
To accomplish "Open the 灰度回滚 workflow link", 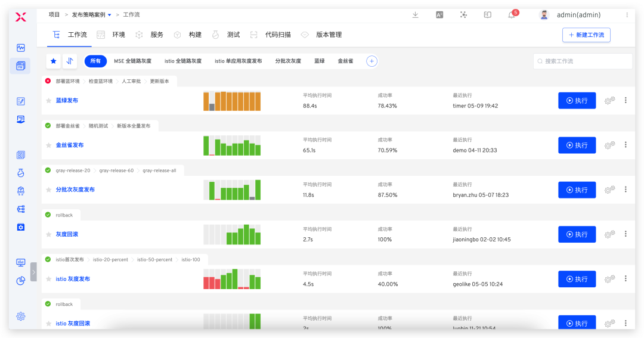I will click(x=67, y=234).
